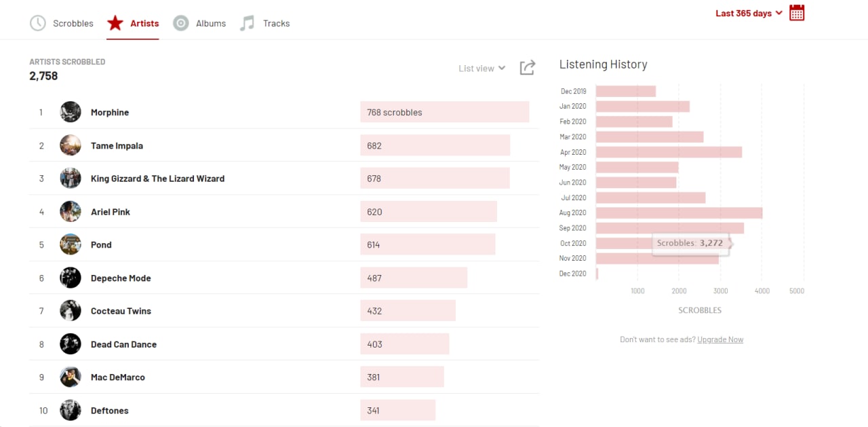Viewport: 868px width, 427px height.
Task: Select the Nov 2020 history bar
Action: point(657,259)
